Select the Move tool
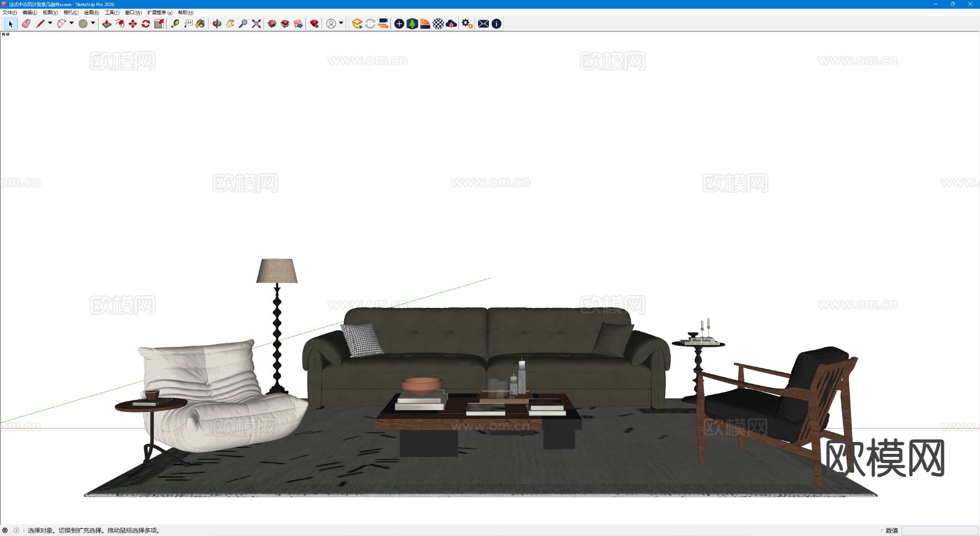Screen dimensions: 980x536 click(x=133, y=23)
